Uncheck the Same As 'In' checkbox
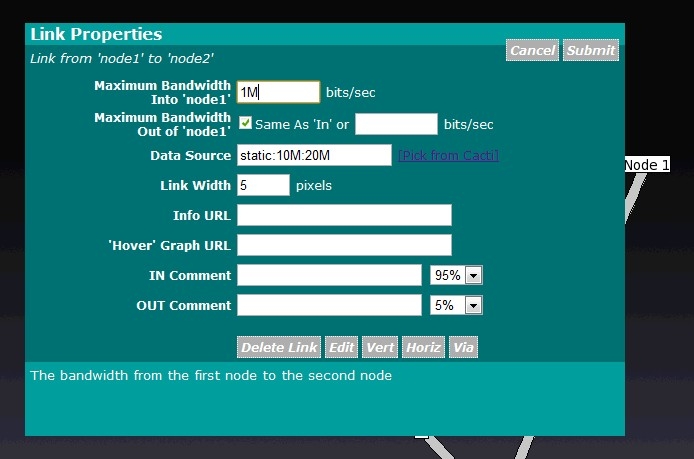Screen dimensions: 694x459 coord(245,123)
